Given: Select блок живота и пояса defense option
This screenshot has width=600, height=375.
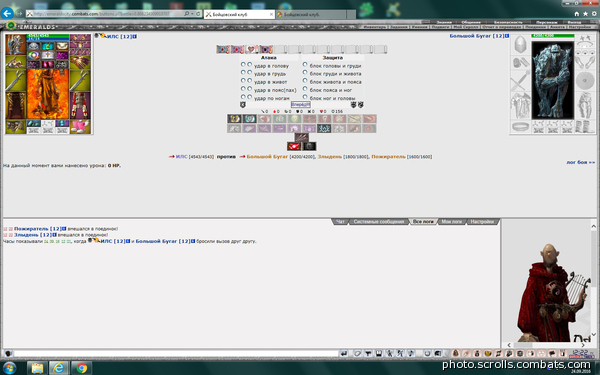Looking at the screenshot, I should (305, 81).
